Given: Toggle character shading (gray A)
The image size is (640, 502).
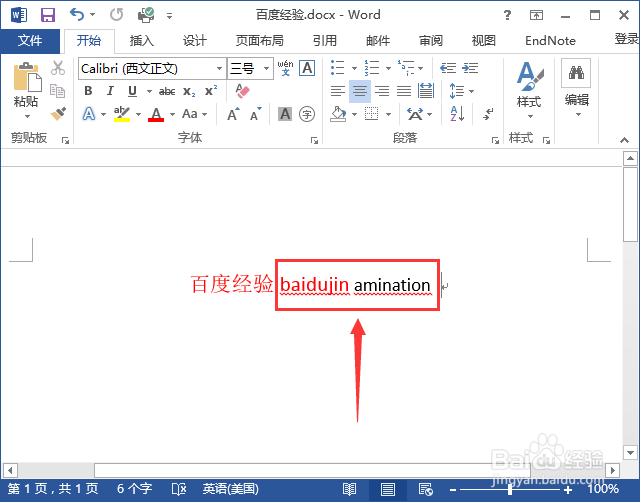Looking at the screenshot, I should pos(285,114).
